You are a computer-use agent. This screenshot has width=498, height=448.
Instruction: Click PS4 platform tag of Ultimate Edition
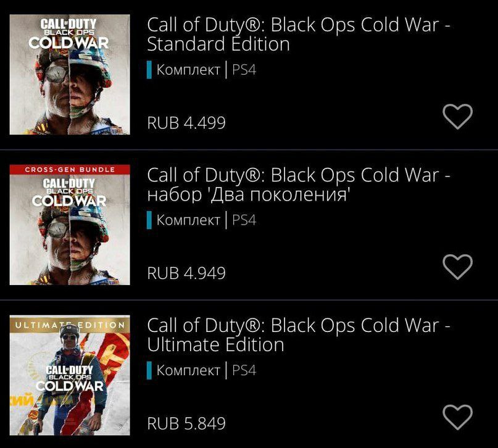(244, 370)
